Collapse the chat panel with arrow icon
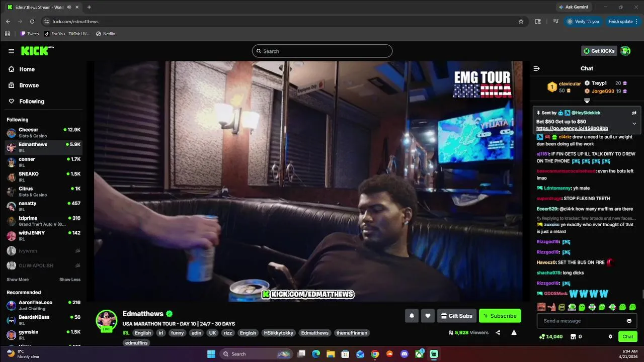This screenshot has height=362, width=644. pos(536,68)
